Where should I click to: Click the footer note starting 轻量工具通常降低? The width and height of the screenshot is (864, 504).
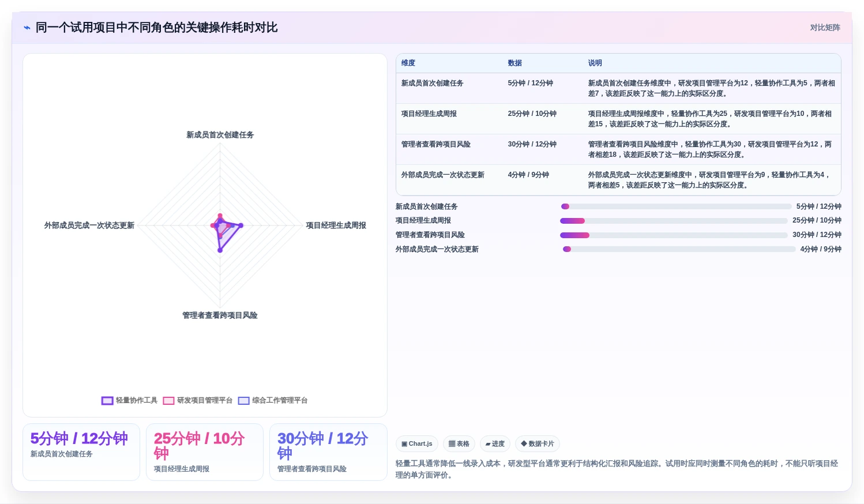pos(617,469)
